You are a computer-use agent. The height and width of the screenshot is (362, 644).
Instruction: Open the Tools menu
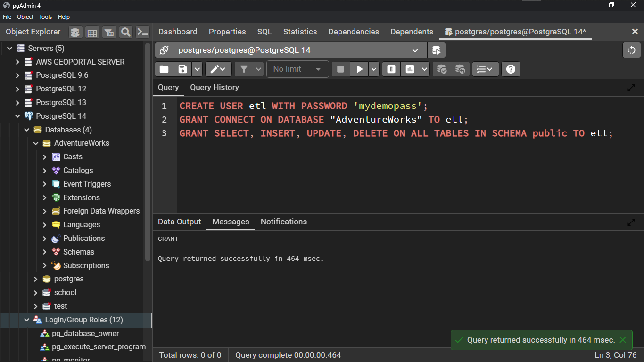coord(45,16)
